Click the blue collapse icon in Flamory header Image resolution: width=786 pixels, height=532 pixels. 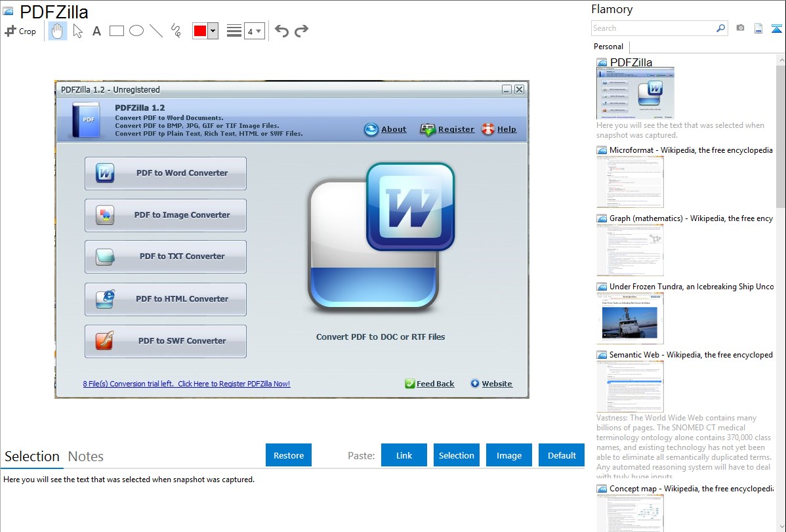[x=776, y=28]
